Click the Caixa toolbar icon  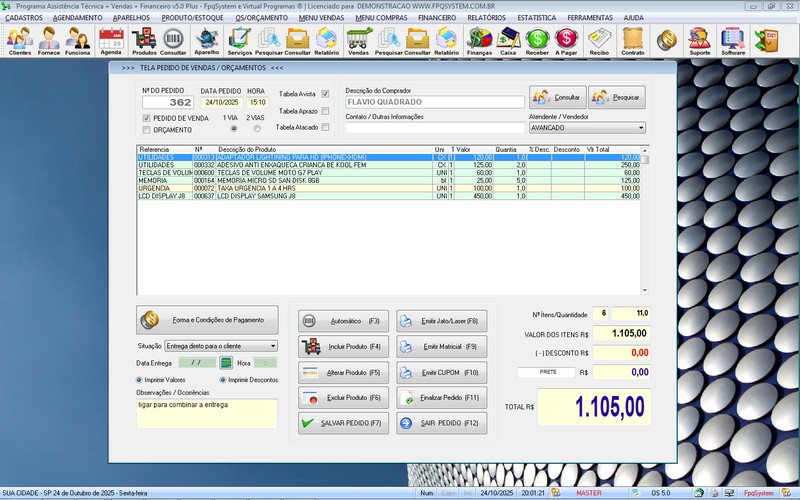point(508,40)
